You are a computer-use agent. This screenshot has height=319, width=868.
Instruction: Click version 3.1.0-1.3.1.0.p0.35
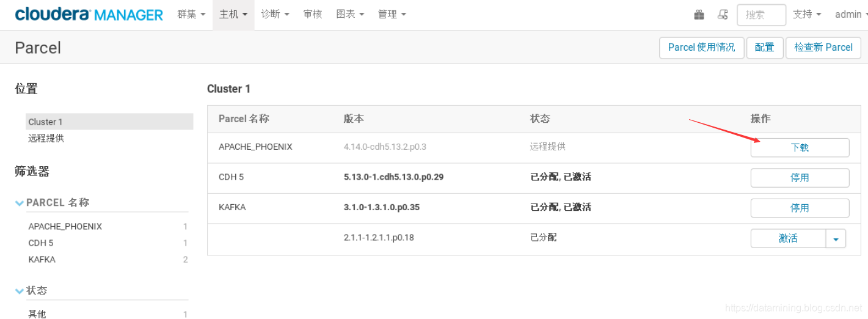pyautogui.click(x=383, y=207)
